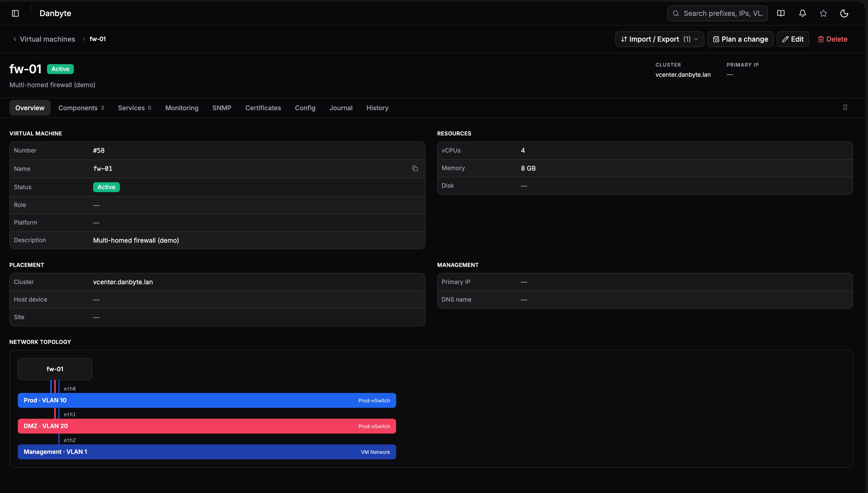Click the Prod · VLAN 10 bar
This screenshot has height=493, width=868.
click(x=207, y=401)
